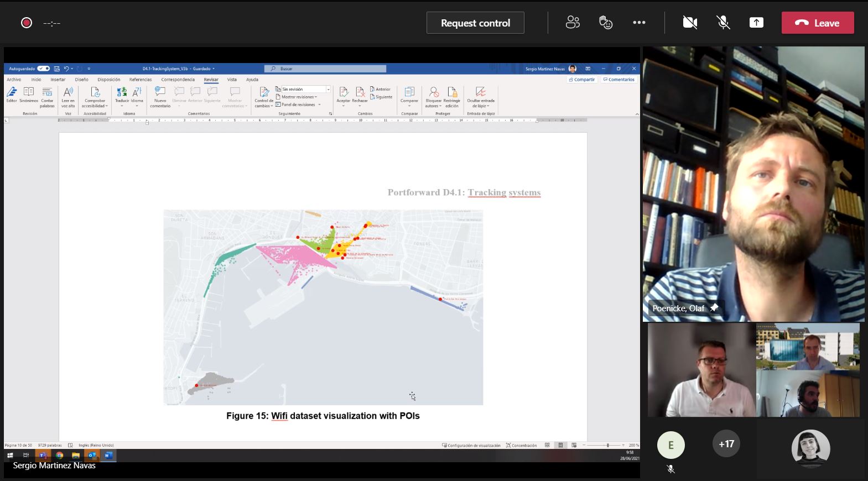Click the Compartir button in Word

coord(582,80)
